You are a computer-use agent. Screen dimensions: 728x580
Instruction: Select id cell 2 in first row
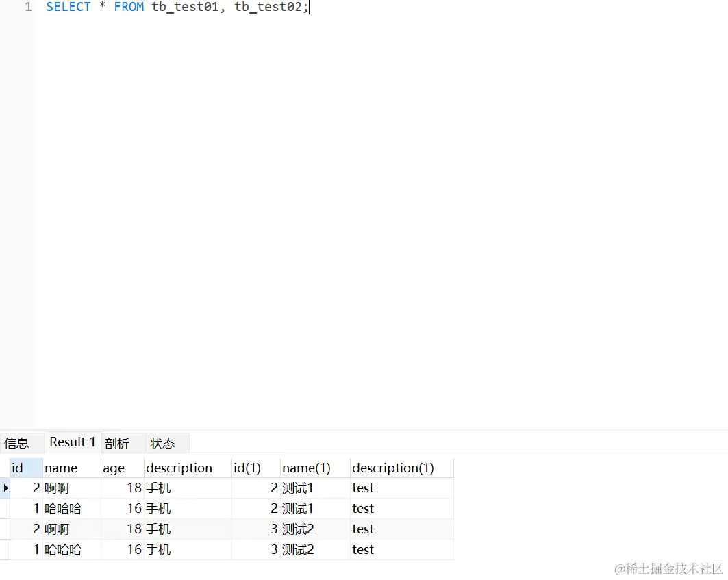point(26,488)
